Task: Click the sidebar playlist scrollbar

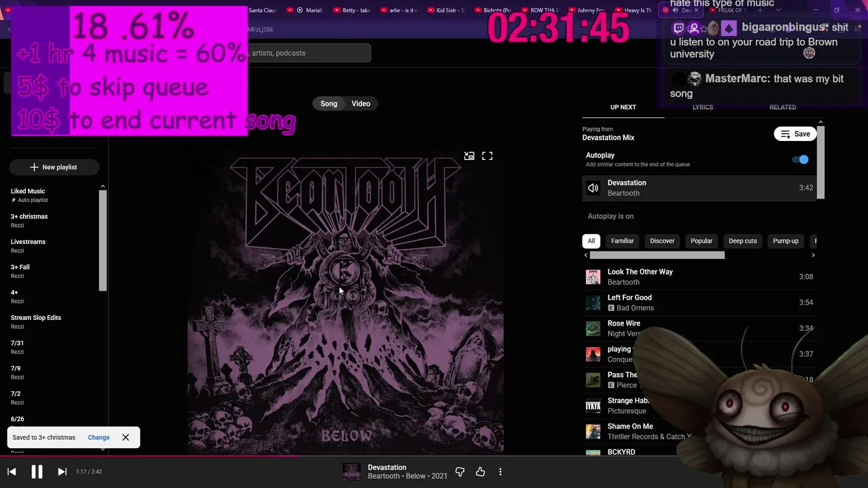Action: click(103, 241)
